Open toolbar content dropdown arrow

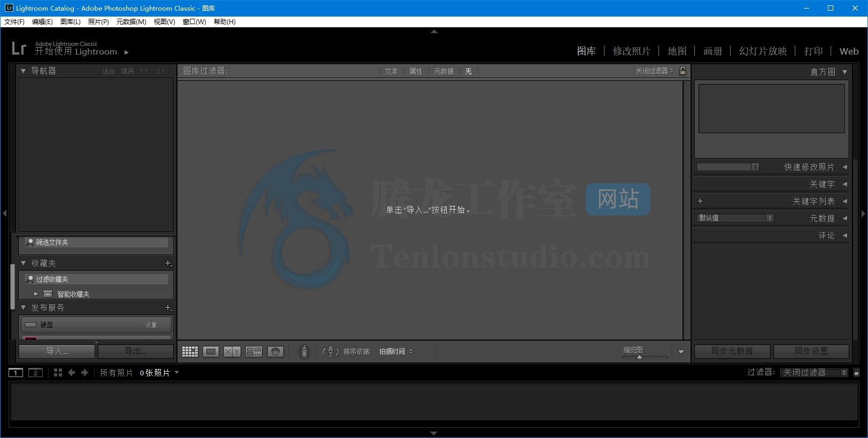point(681,351)
